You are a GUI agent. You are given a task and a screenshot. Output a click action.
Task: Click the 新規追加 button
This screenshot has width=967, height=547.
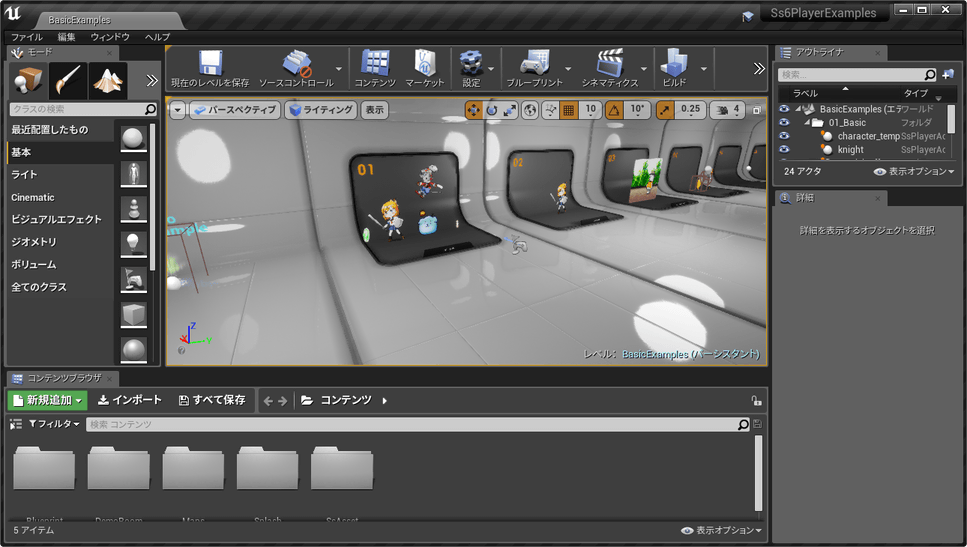click(47, 400)
